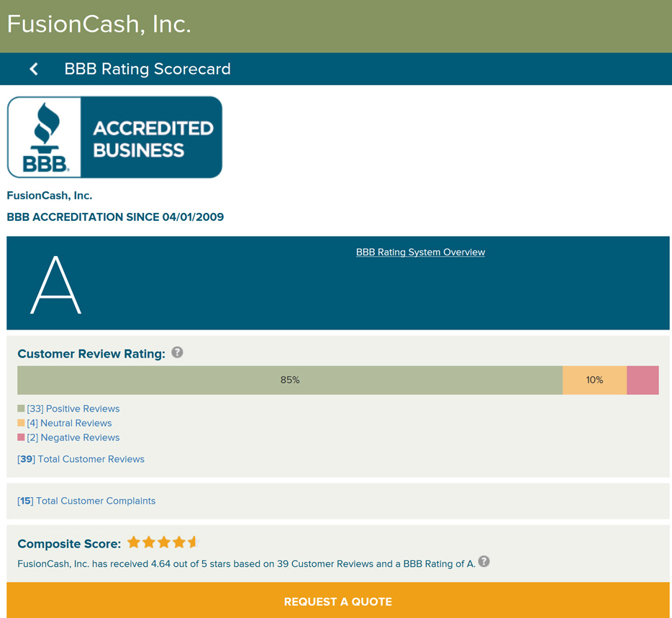Open help icon after BBB Rating of A
The height and width of the screenshot is (618, 672).
[x=484, y=561]
